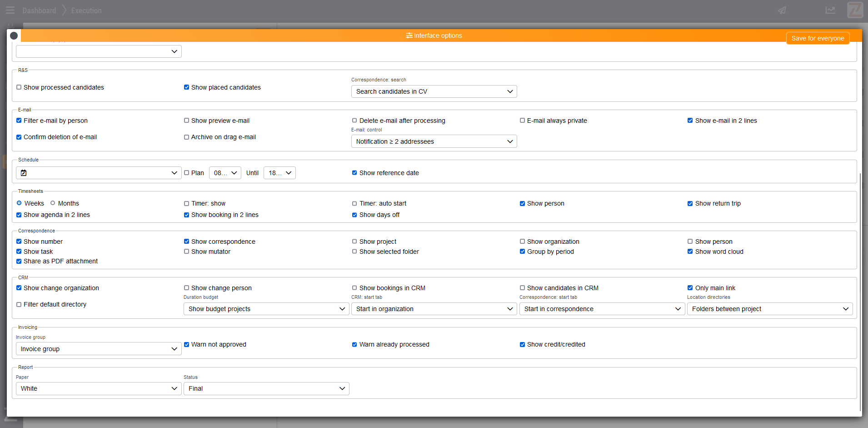Open the line chart statistics icon
Image resolution: width=868 pixels, height=428 pixels.
coord(830,10)
